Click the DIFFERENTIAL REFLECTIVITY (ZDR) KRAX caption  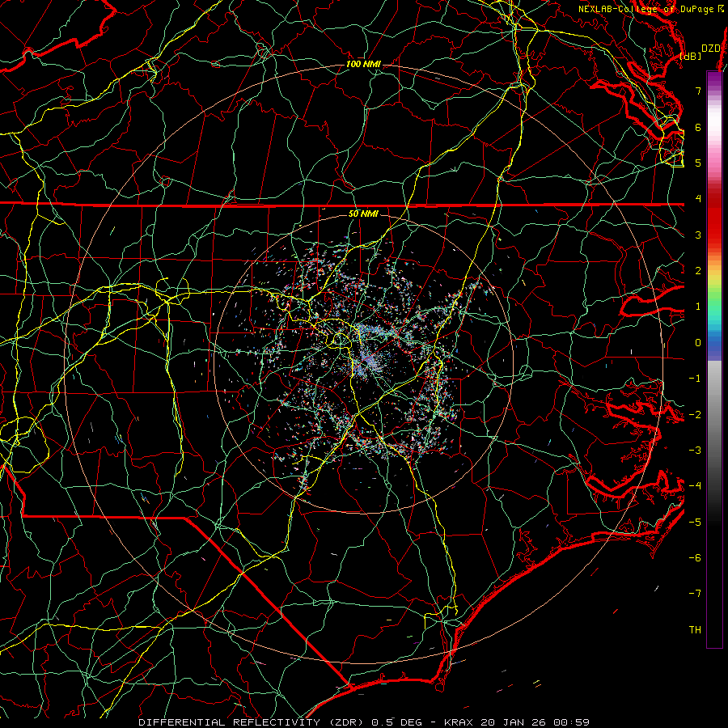[x=364, y=722]
